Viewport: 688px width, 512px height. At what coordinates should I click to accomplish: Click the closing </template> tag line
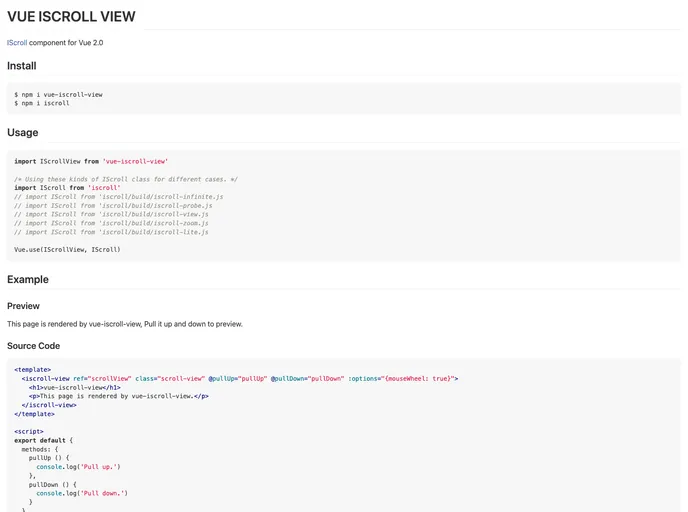(34, 414)
